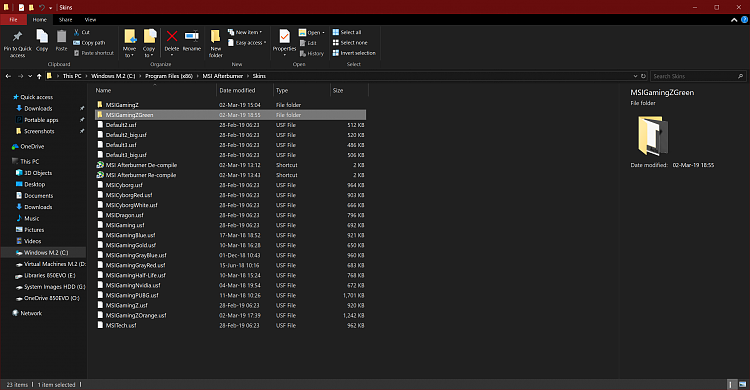Screen dimensions: 750x390
Task: Click the Forward navigation arrow
Action: pos(20,76)
